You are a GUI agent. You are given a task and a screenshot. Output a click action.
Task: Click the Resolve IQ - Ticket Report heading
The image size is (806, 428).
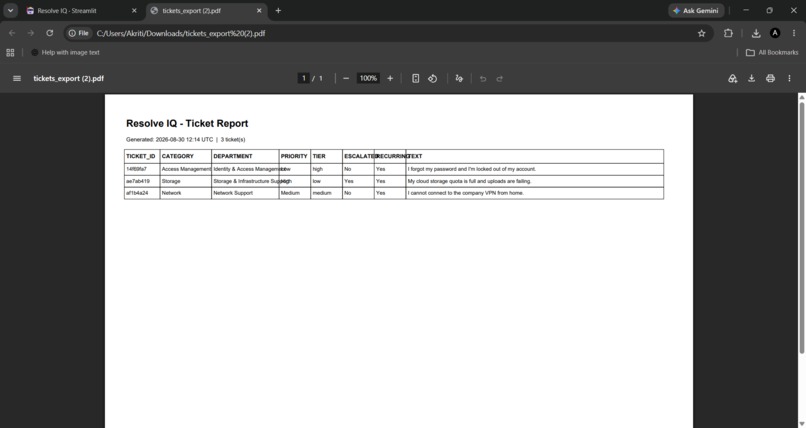[187, 123]
